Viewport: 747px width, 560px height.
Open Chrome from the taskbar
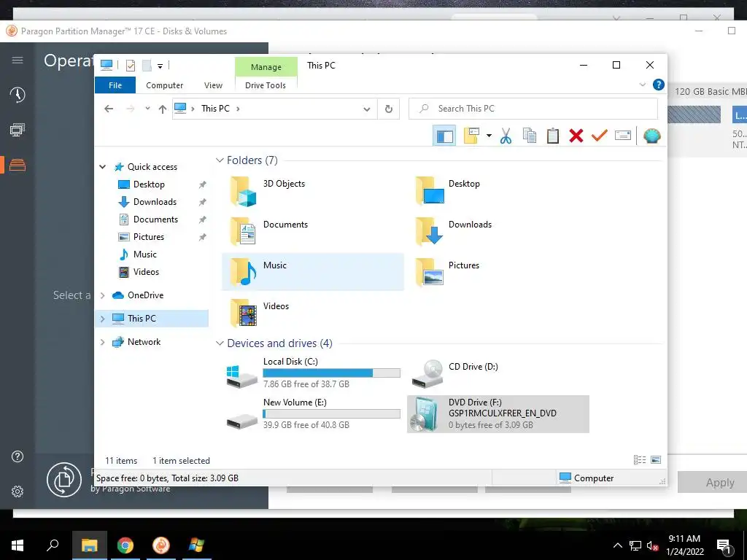[x=125, y=545]
